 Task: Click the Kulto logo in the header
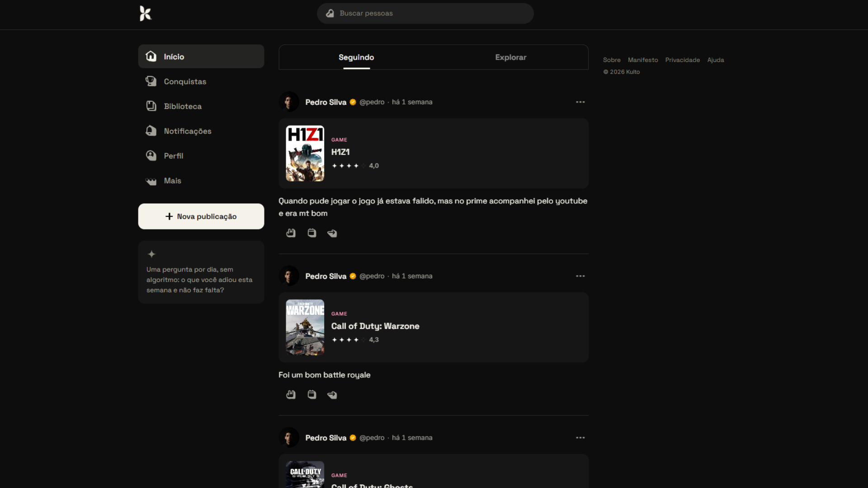pos(145,14)
